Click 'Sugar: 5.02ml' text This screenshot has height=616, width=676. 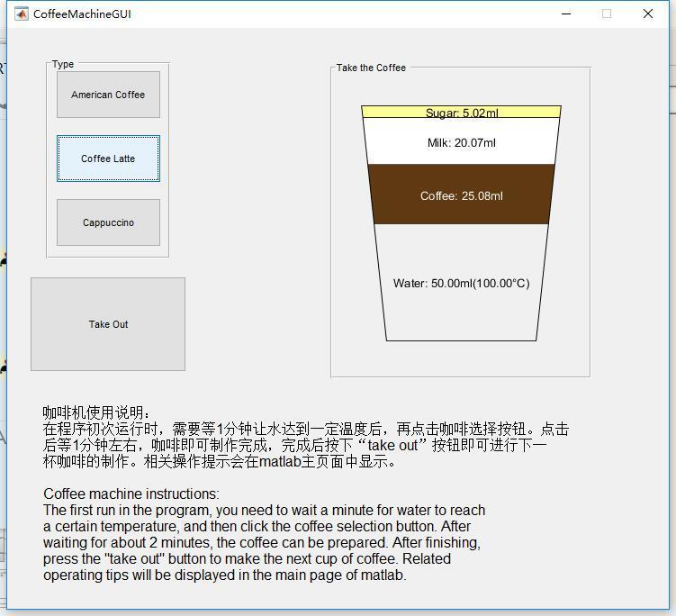[462, 113]
